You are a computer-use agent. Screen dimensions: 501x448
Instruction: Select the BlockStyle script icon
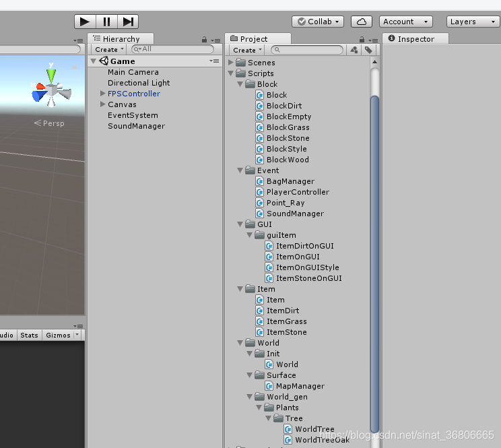[260, 149]
